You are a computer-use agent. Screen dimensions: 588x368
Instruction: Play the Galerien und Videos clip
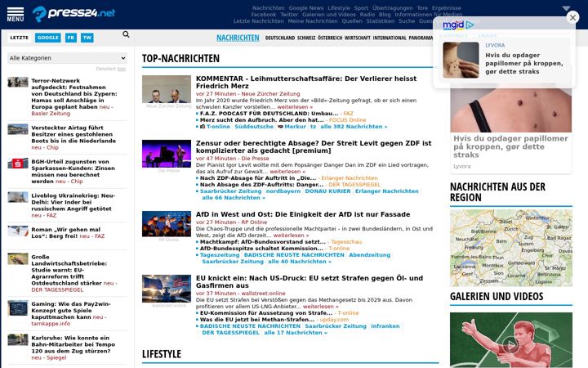coord(511,344)
